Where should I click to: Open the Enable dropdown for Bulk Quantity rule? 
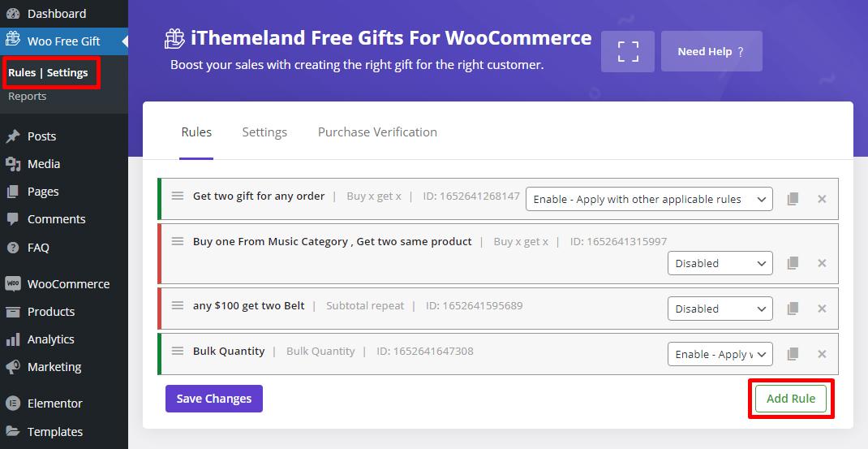pyautogui.click(x=720, y=354)
